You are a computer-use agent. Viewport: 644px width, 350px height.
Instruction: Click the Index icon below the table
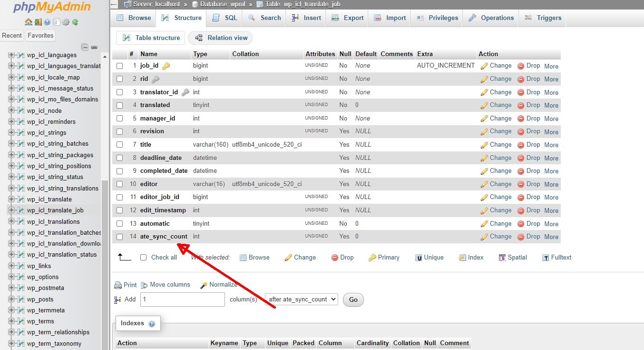pyautogui.click(x=462, y=258)
